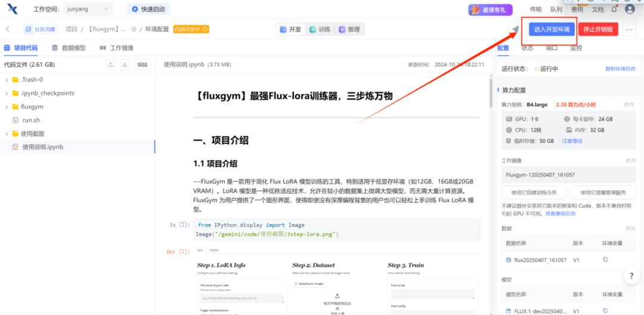Click the 进入开发环境 button
644x315 pixels.
pos(551,29)
